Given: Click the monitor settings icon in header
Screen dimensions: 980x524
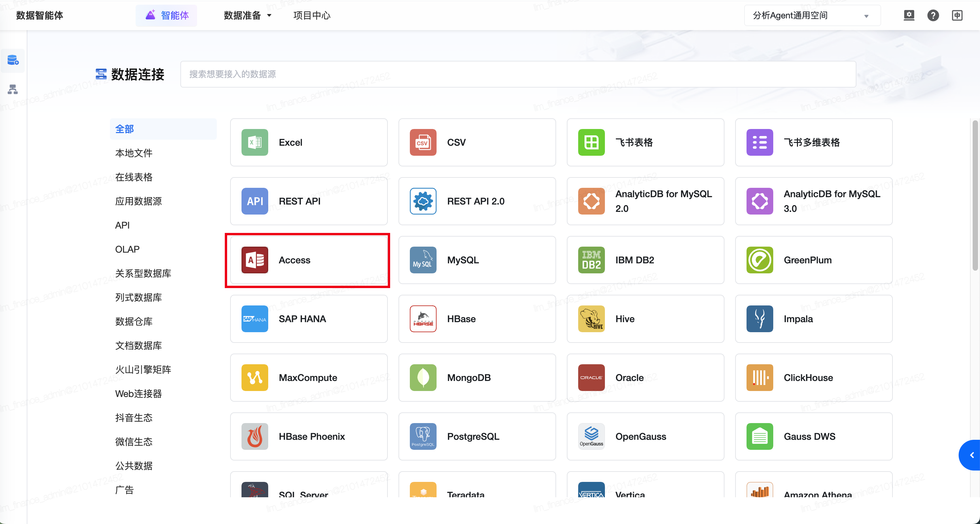Looking at the screenshot, I should [x=909, y=16].
